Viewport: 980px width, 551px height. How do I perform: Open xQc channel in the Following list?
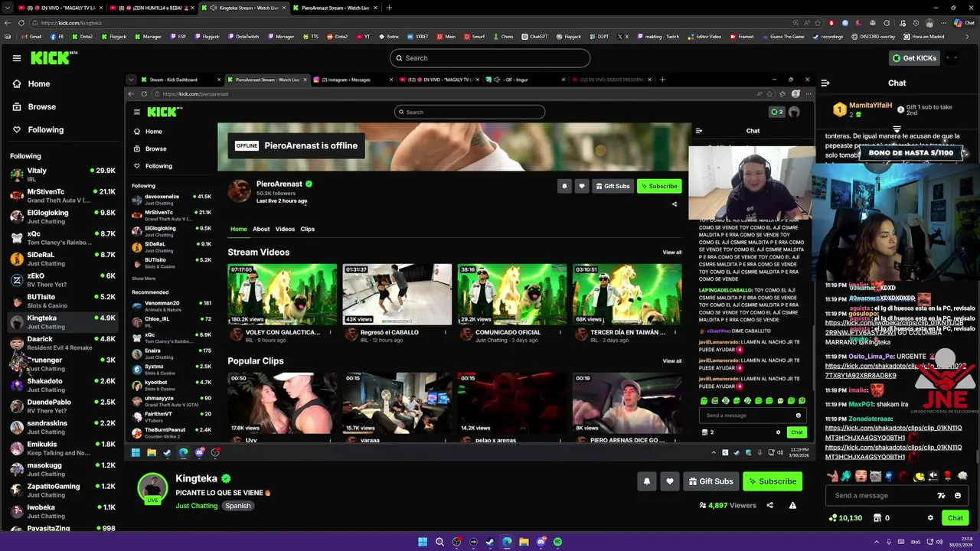63,238
